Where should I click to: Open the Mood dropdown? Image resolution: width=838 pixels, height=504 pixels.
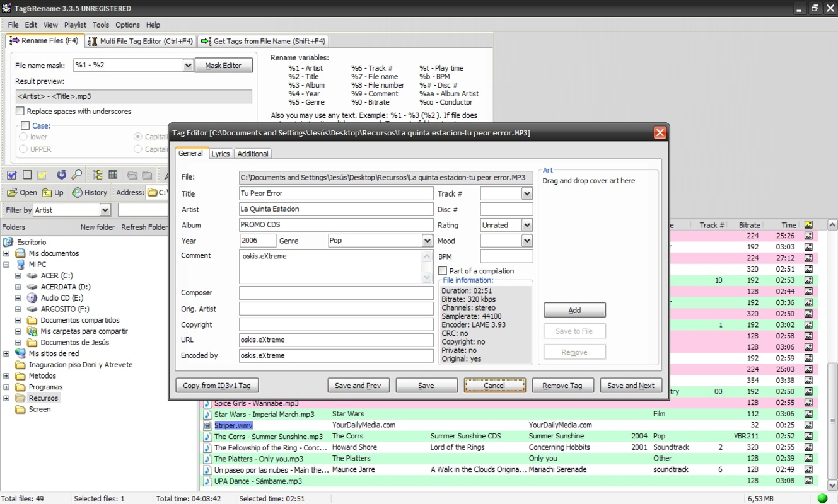[x=527, y=241]
